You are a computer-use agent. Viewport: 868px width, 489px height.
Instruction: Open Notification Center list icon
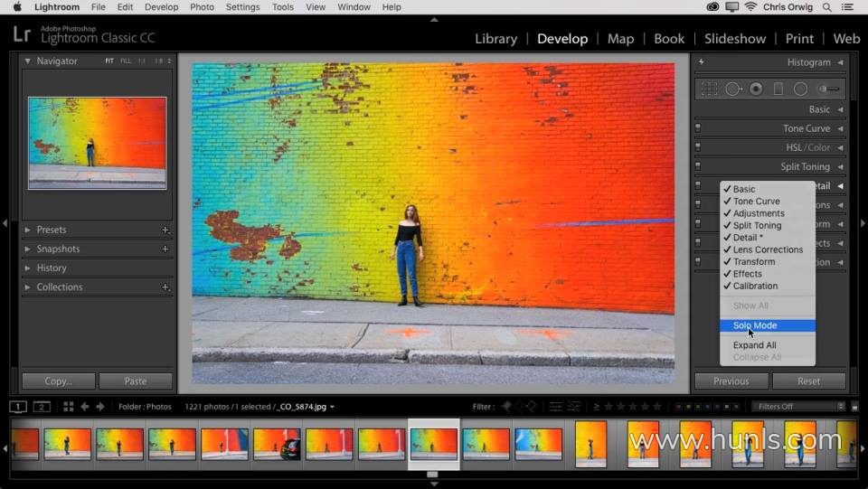point(847,7)
